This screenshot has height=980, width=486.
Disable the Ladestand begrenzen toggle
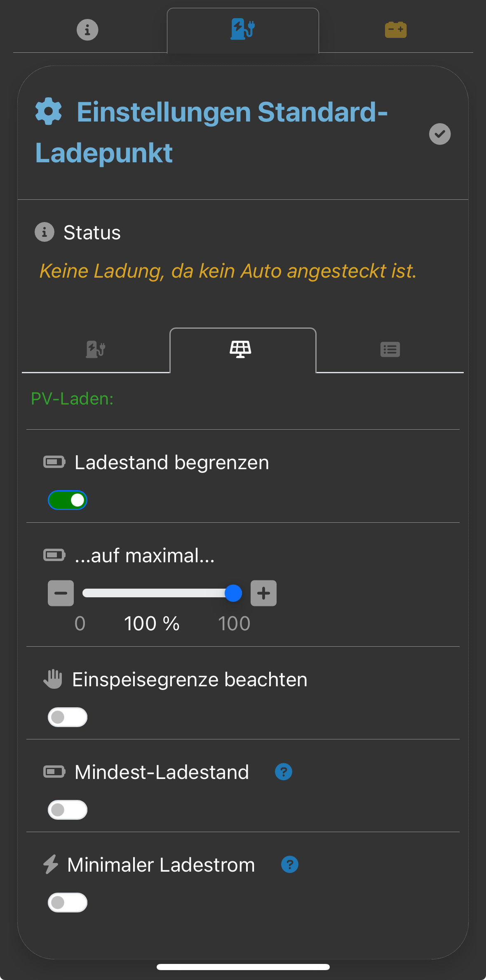pos(68,500)
